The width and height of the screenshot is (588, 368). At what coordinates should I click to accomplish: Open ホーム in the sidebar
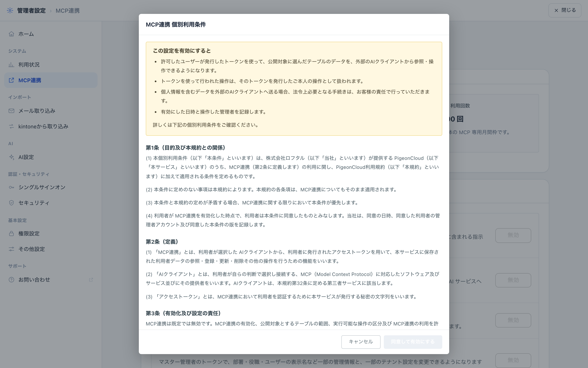click(51, 34)
